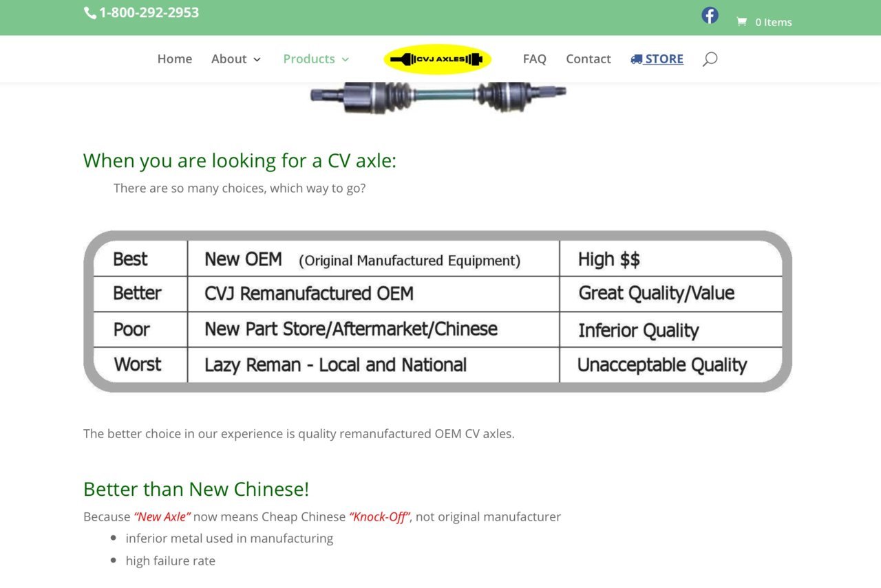
Task: Click 'New Part Store/Aftermarket/Chinese' cell
Action: (374, 329)
